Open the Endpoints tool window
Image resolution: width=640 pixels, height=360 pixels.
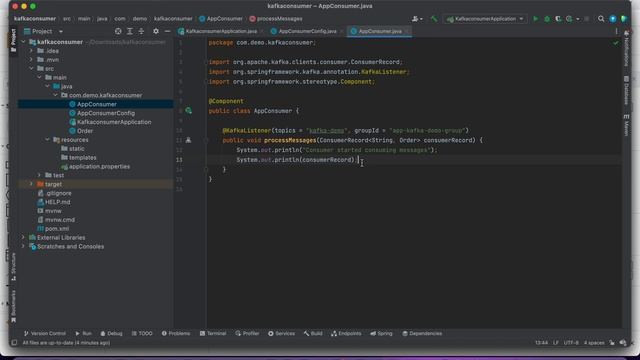[346, 333]
